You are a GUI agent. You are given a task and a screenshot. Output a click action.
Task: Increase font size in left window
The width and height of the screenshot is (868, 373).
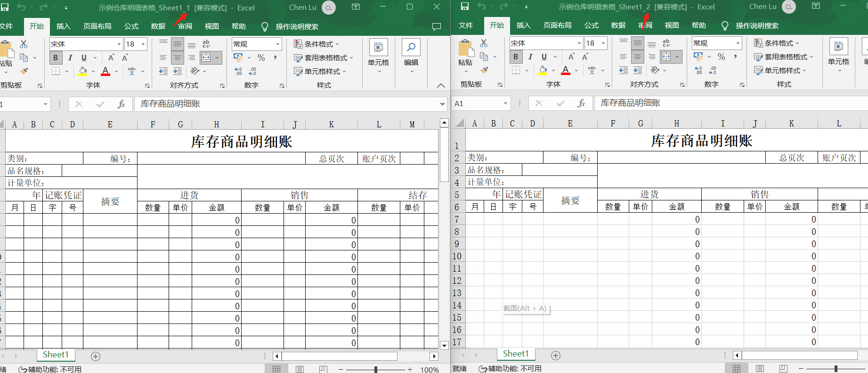(x=111, y=58)
